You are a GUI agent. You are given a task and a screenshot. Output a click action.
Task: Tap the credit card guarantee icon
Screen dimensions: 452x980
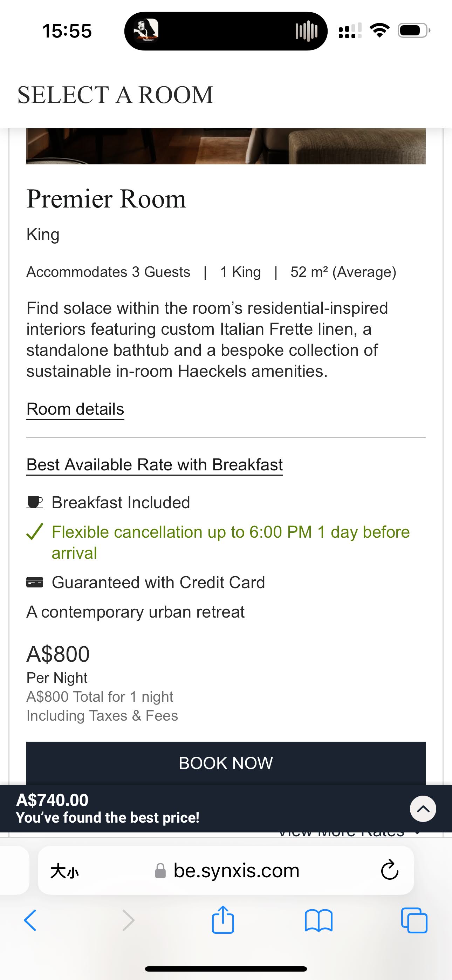click(x=35, y=583)
